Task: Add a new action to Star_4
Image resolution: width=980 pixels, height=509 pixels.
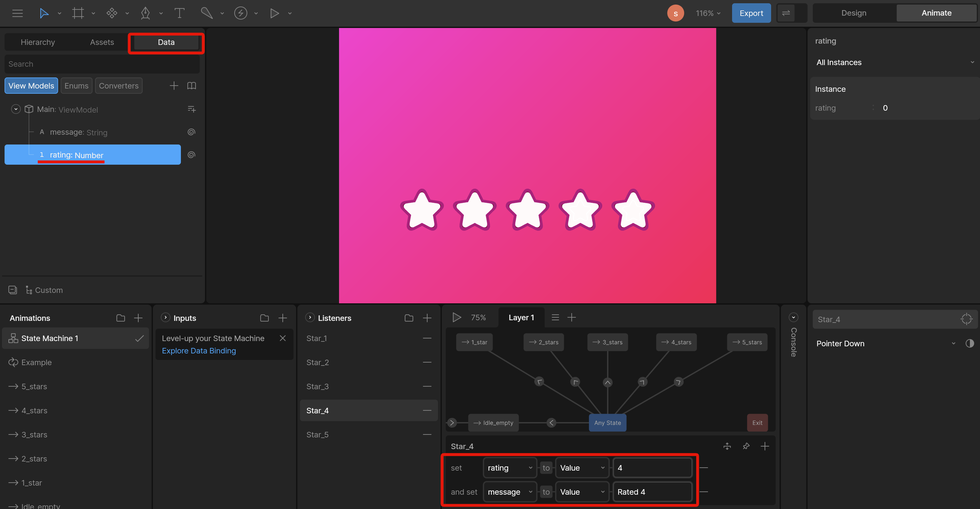Action: click(765, 446)
